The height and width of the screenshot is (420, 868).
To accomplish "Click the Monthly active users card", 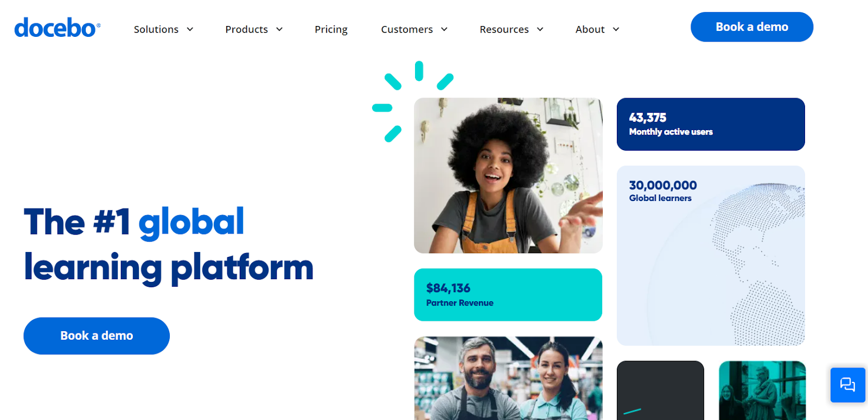I will [711, 124].
